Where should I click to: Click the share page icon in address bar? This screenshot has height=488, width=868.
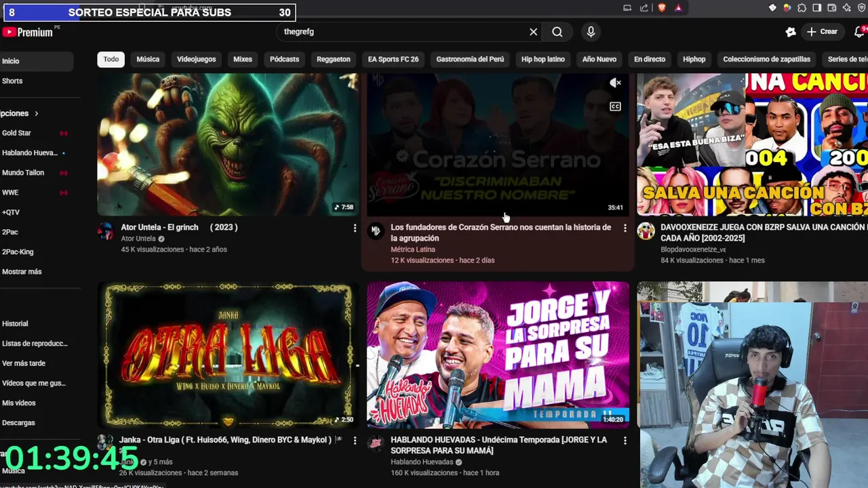(644, 8)
